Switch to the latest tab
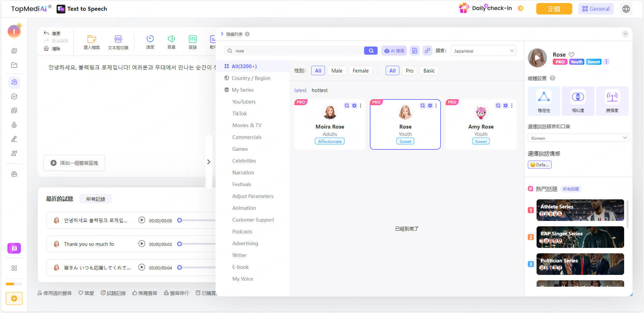Image resolution: width=644 pixels, height=313 pixels. pyautogui.click(x=300, y=90)
